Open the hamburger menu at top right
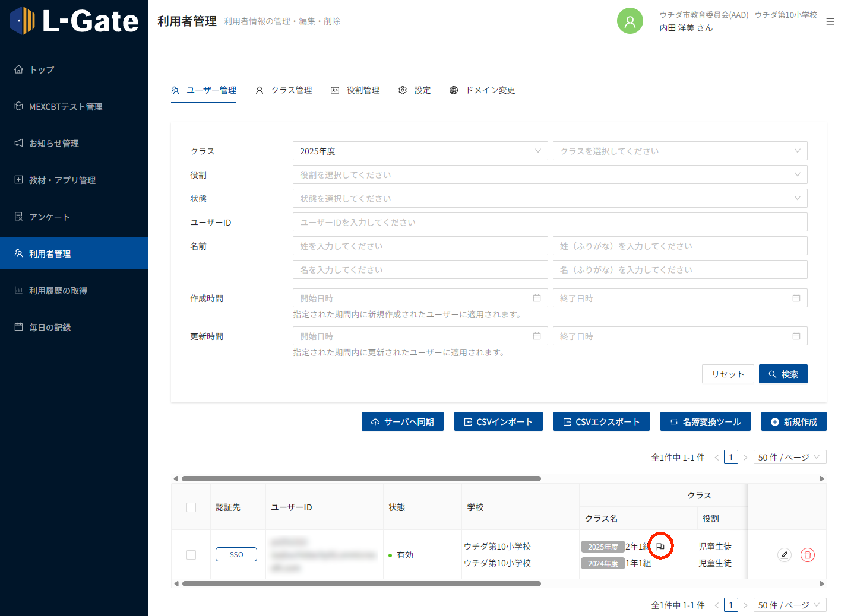This screenshot has height=616, width=854. pos(830,22)
